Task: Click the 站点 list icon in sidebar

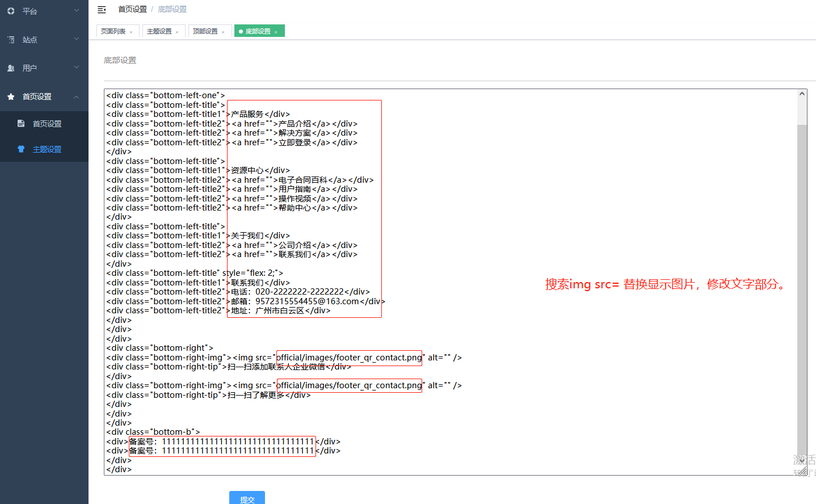Action: coord(11,40)
